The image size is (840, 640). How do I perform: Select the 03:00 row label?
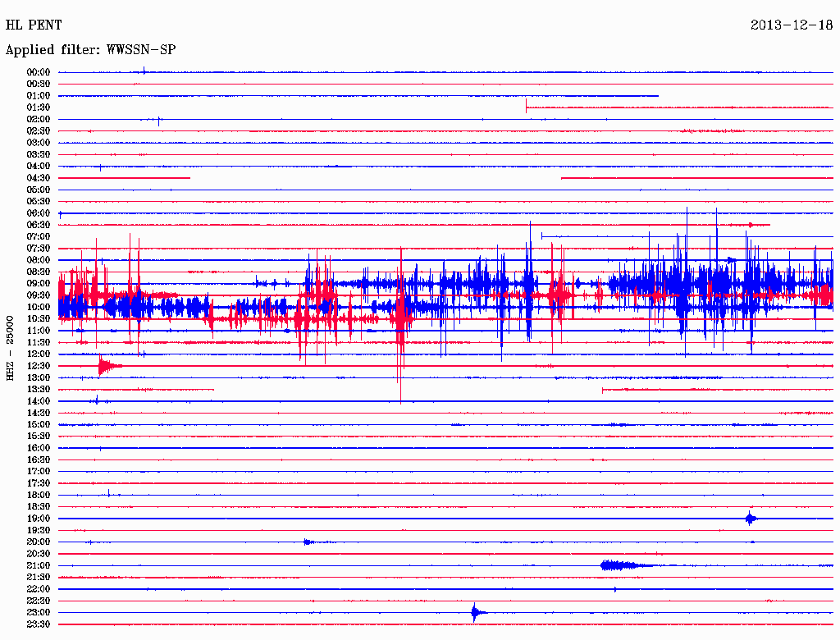[39, 143]
